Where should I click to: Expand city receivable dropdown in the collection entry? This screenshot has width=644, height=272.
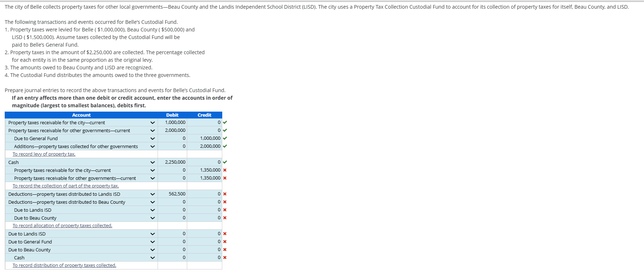pos(153,170)
